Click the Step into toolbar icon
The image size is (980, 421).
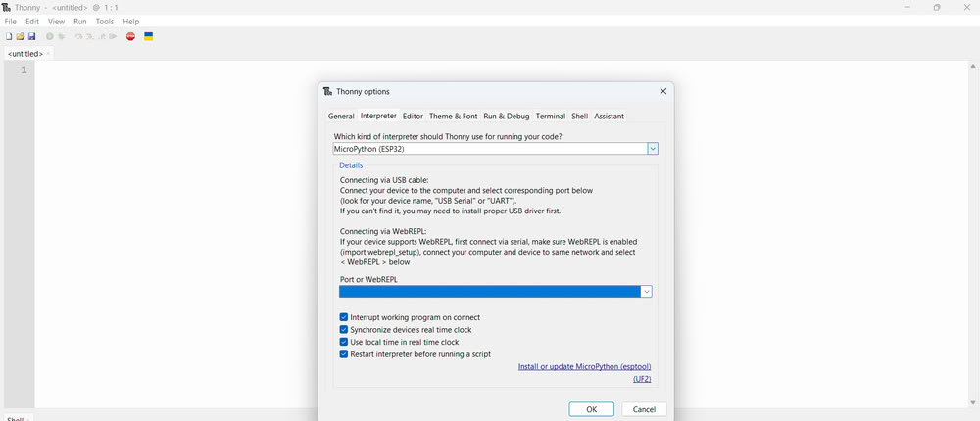pos(90,36)
